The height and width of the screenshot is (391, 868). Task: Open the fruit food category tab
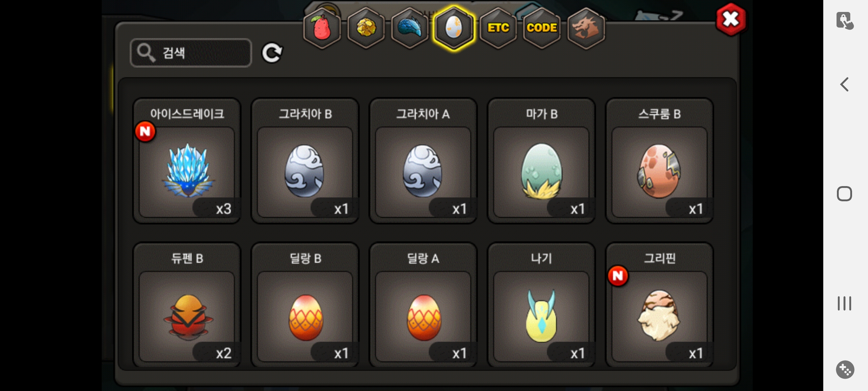coord(322,28)
